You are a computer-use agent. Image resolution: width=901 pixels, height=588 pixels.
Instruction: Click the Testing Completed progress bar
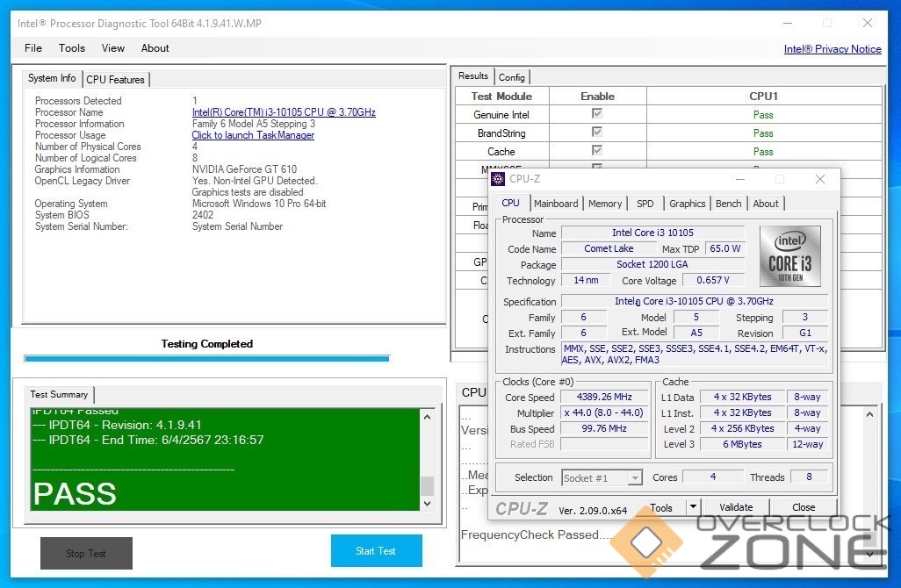pos(206,358)
